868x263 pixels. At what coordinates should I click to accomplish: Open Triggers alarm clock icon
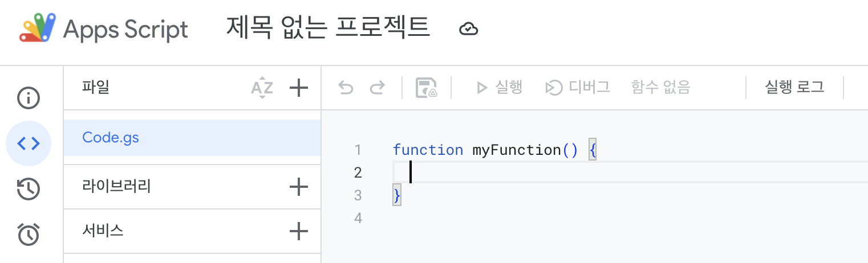click(x=29, y=234)
